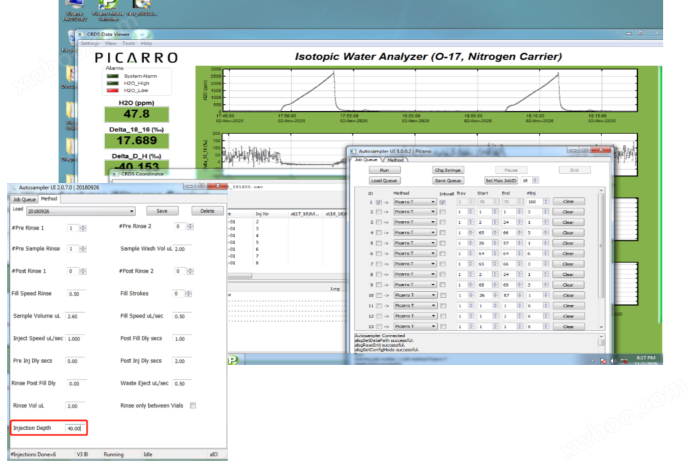Click the Run button in the job queue
The image size is (699, 471).
tap(385, 170)
